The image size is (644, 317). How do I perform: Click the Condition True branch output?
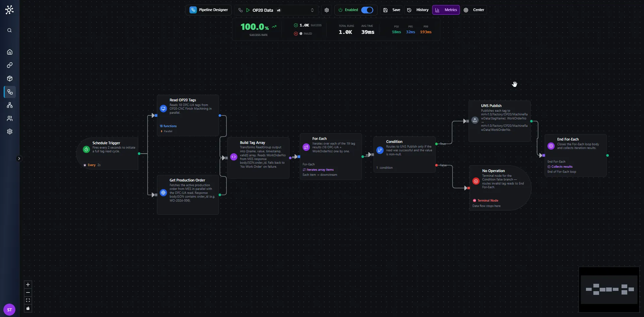tap(436, 144)
